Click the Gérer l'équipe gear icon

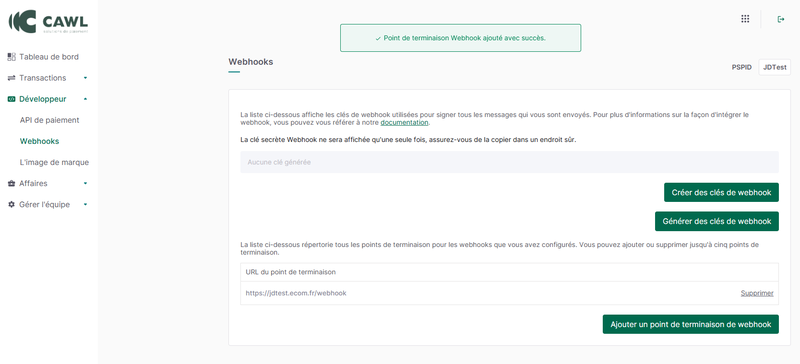(x=11, y=204)
